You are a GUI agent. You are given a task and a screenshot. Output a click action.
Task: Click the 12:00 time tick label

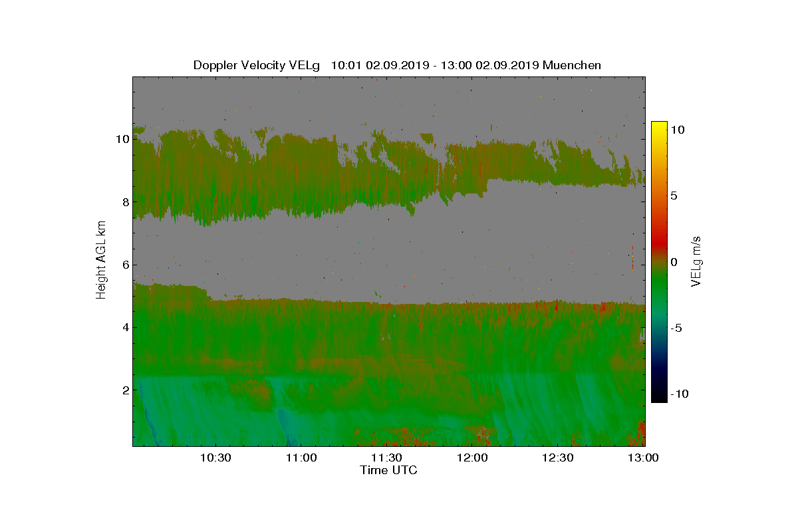click(x=473, y=458)
